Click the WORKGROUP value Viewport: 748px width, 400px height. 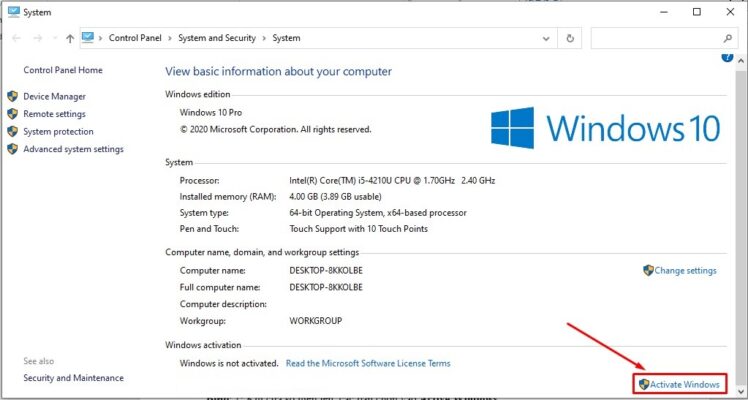point(315,321)
